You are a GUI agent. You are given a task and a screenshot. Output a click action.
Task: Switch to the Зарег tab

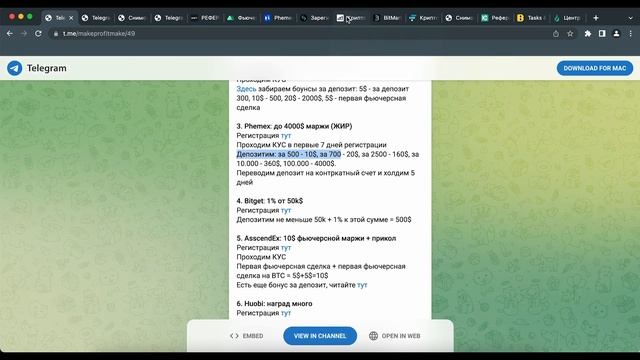coord(314,18)
